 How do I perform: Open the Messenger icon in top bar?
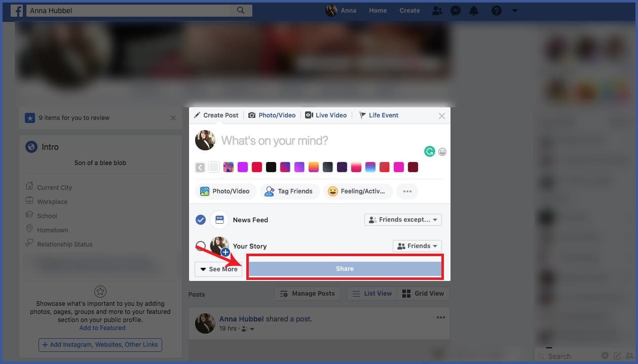(x=456, y=11)
